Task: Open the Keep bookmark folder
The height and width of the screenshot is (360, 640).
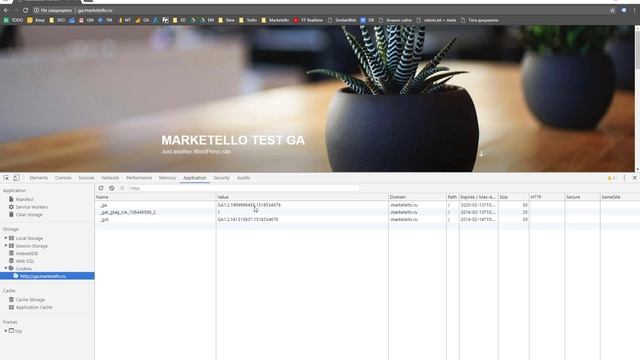Action: point(36,20)
